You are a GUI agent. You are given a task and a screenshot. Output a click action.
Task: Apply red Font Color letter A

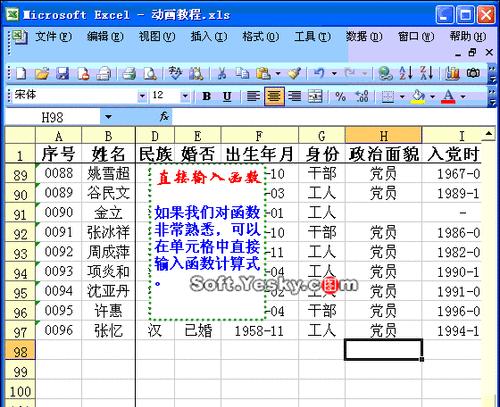click(x=448, y=97)
